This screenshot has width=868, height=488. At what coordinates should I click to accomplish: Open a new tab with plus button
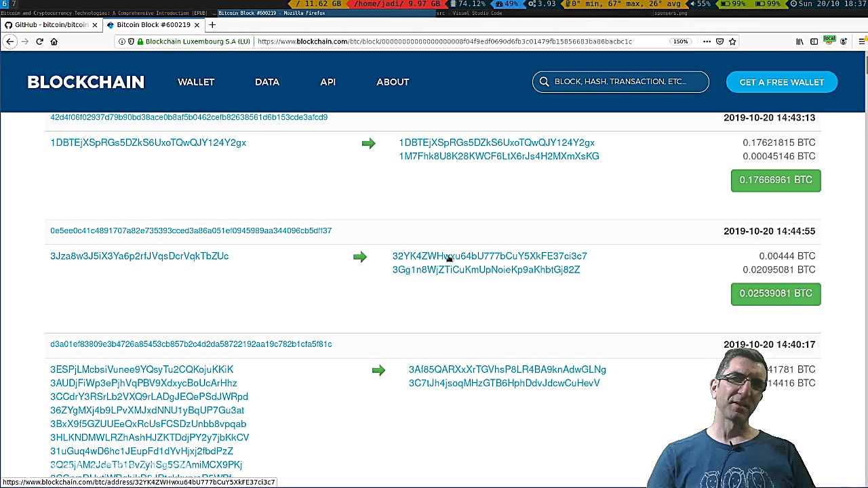click(212, 25)
